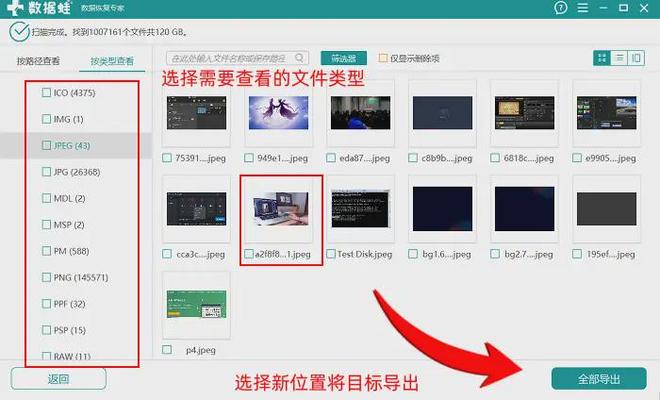Tick the IMG (1) checkbox
The image size is (660, 400).
[x=46, y=119]
